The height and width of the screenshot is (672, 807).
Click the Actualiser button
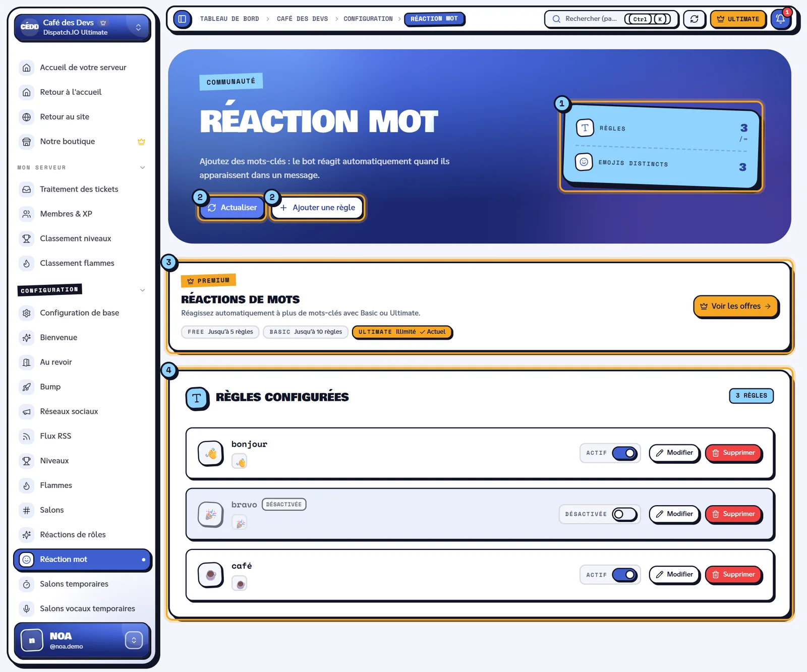point(233,208)
